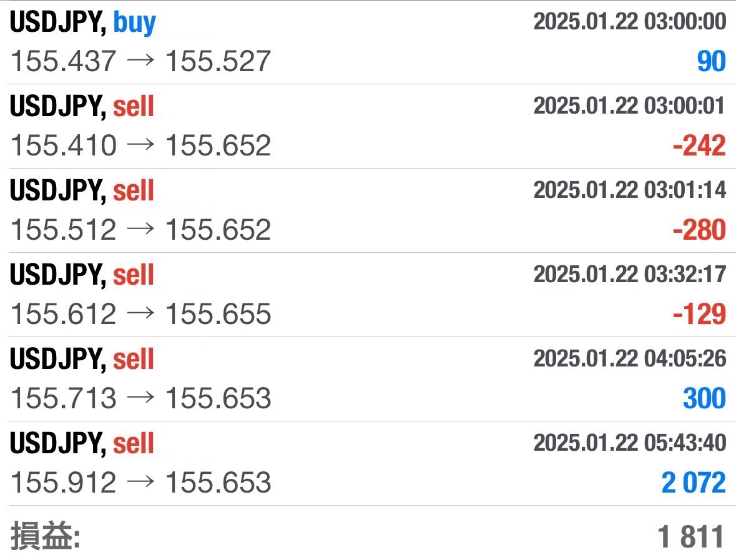Click the loss value -242

699,146
